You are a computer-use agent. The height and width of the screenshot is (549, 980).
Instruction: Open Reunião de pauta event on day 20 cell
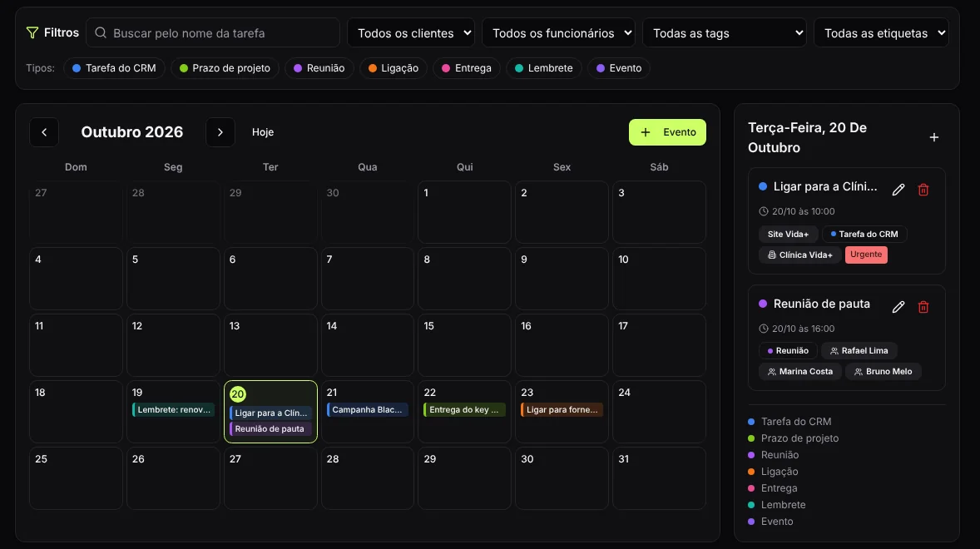[270, 428]
